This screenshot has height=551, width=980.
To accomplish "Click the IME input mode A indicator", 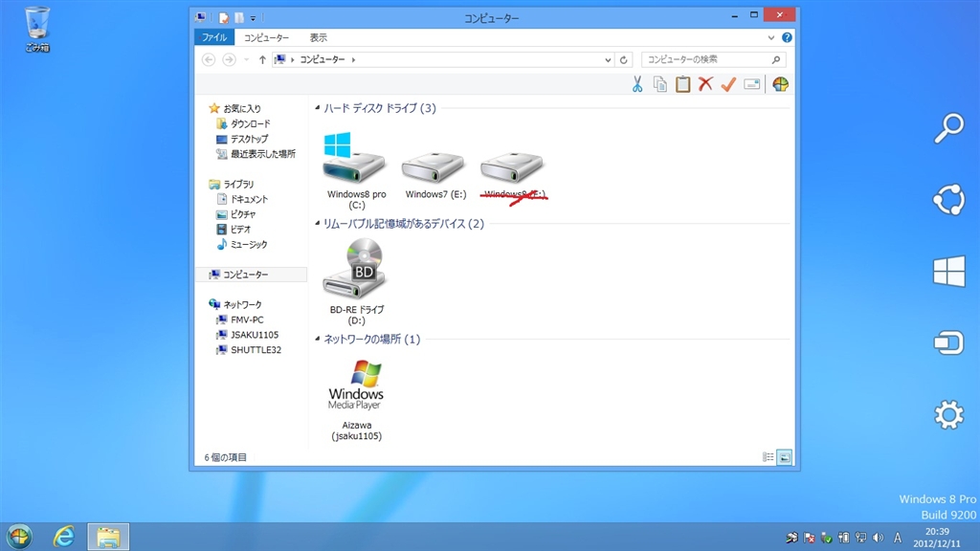I will (x=897, y=538).
